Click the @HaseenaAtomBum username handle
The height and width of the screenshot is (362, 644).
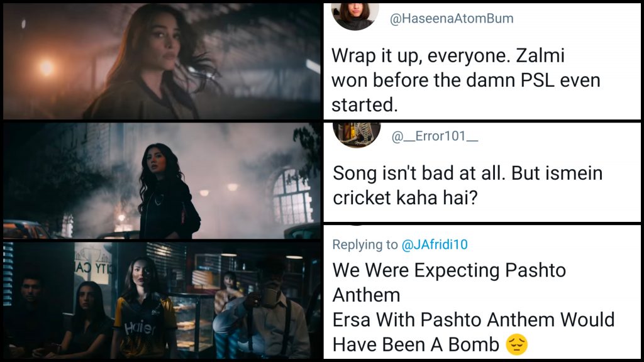click(x=452, y=18)
